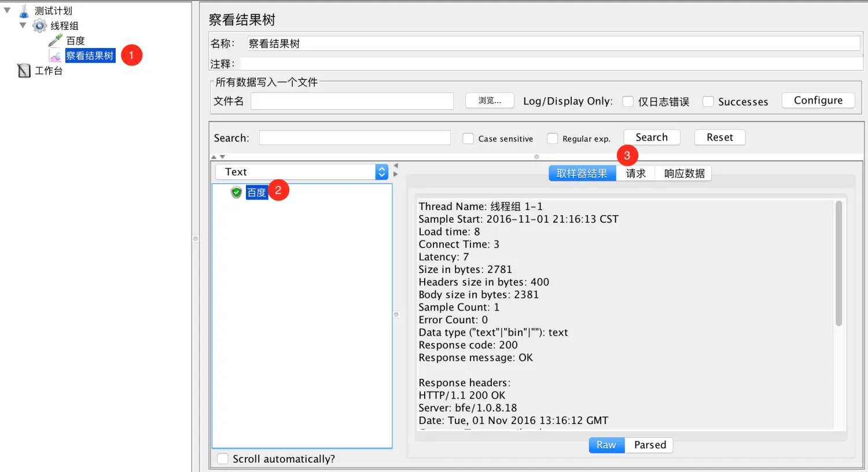868x472 pixels.
Task: Select 线程组 in the tree
Action: click(x=64, y=26)
